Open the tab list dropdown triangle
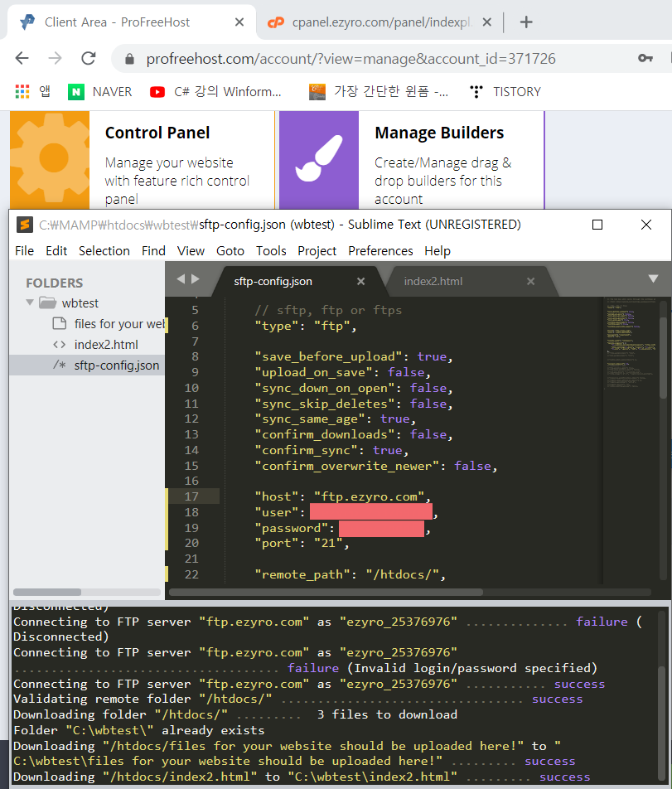This screenshot has width=672, height=789. (x=654, y=278)
